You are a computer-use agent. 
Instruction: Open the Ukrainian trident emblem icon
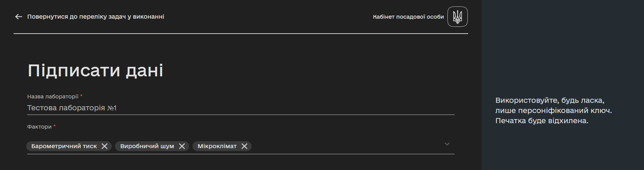click(x=458, y=17)
